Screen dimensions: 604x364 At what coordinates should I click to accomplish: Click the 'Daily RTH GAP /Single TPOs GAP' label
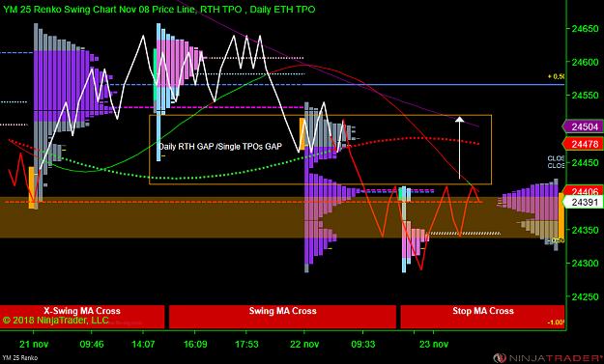220,146
